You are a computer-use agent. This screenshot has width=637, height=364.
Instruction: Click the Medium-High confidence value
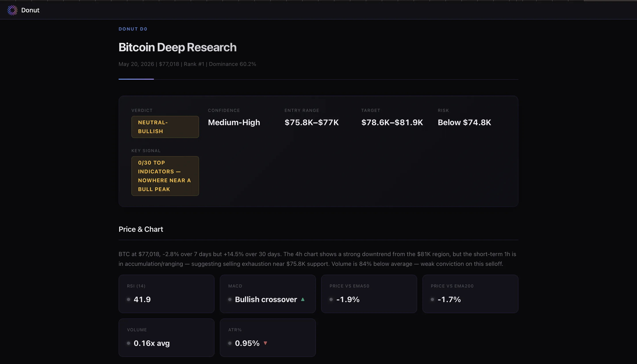pyautogui.click(x=234, y=123)
